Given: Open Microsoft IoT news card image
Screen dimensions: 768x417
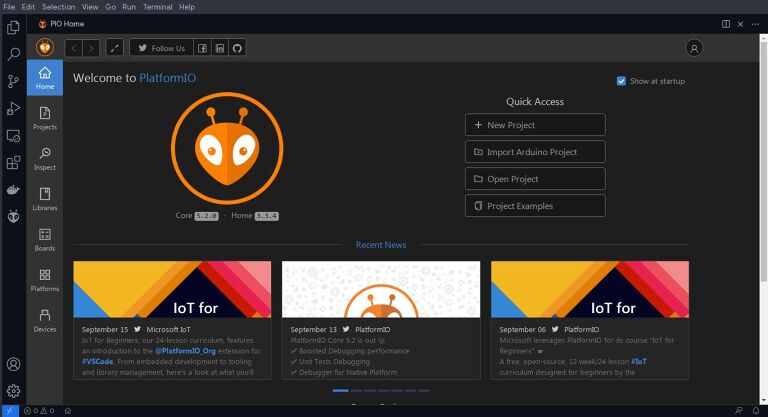Looking at the screenshot, I should pyautogui.click(x=172, y=289).
